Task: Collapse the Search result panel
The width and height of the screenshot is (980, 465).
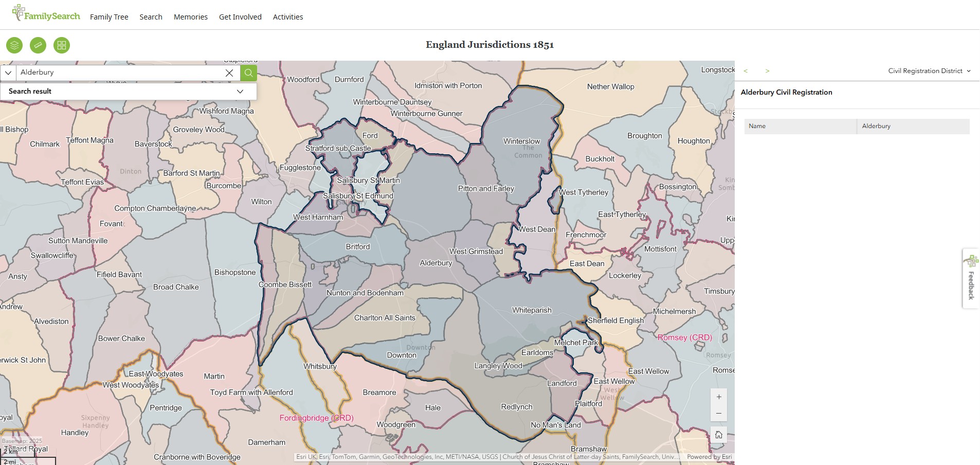Action: coord(240,91)
